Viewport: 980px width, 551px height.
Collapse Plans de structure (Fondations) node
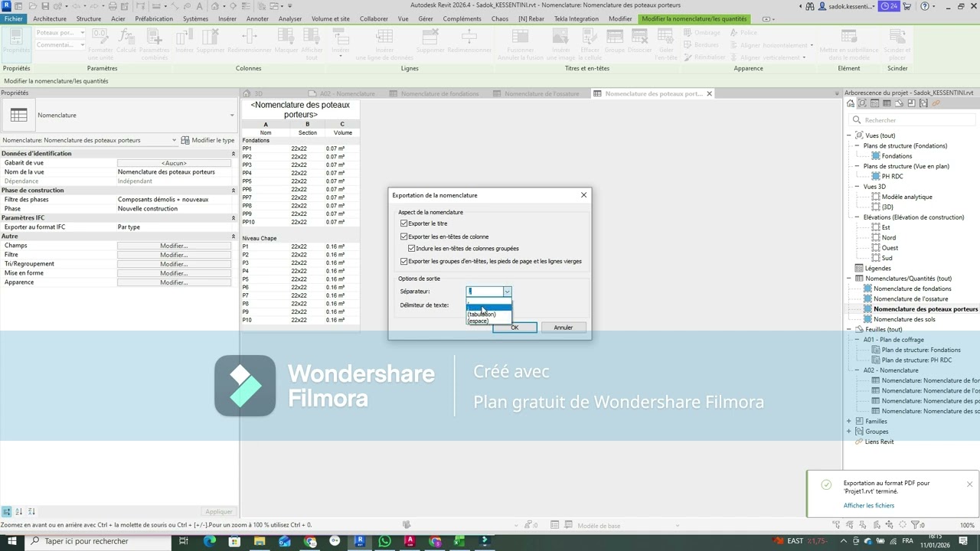coord(857,145)
